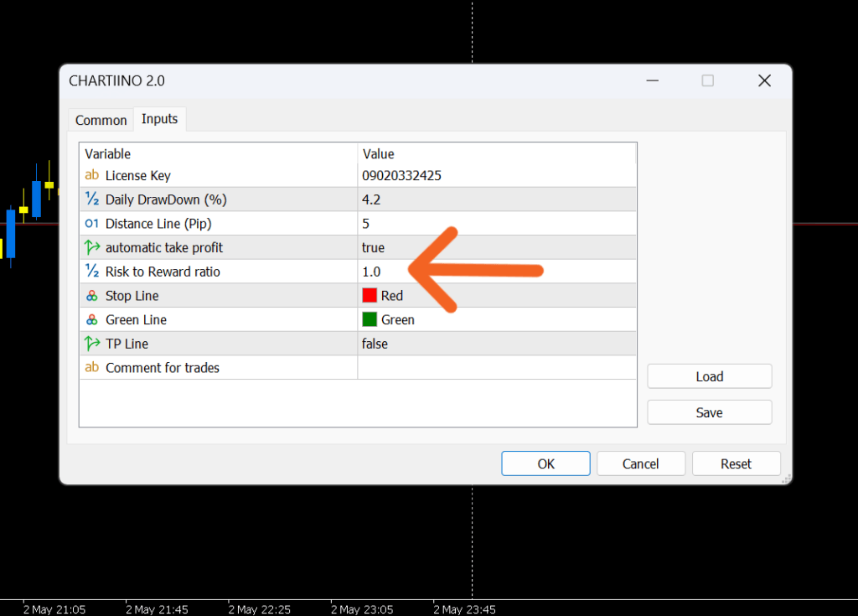Click the green Green Line color swatch
The image size is (858, 616).
(370, 320)
